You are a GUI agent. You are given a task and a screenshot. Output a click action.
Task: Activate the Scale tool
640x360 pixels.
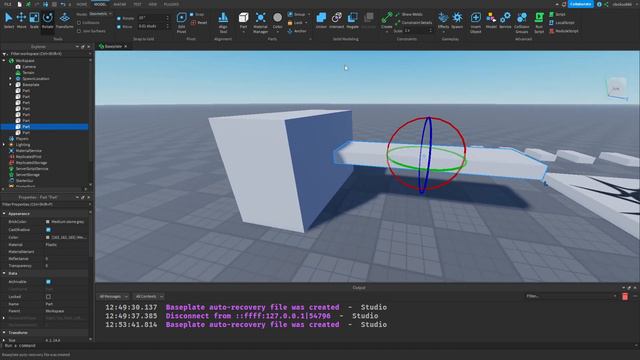(34, 20)
